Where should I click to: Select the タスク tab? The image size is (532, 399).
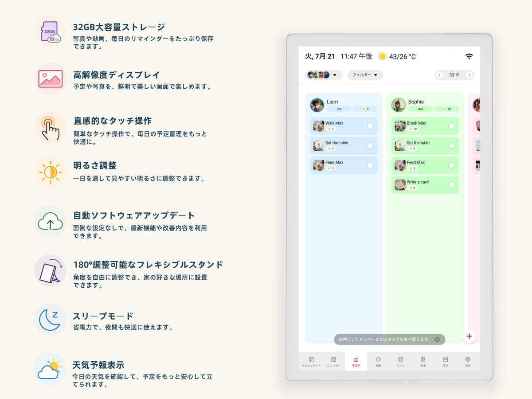click(x=356, y=361)
